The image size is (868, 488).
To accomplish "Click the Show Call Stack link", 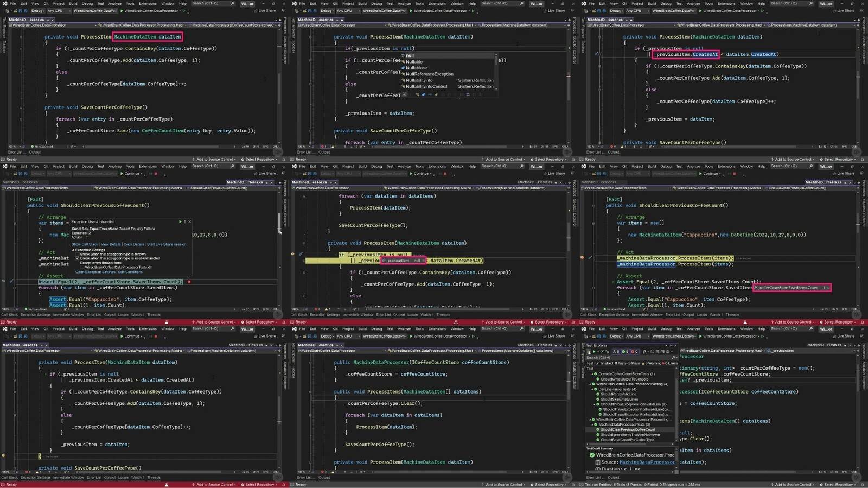I will [85, 244].
